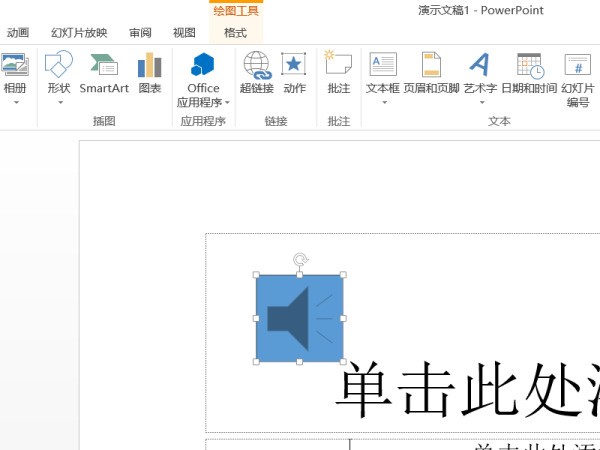The height and width of the screenshot is (450, 600).
Task: Switch to the 动画 tab
Action: click(18, 33)
